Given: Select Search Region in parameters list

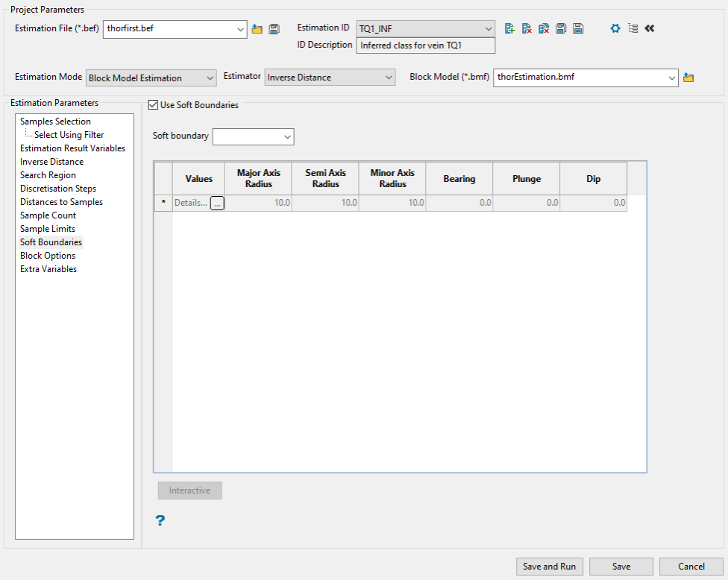Looking at the screenshot, I should click(48, 175).
